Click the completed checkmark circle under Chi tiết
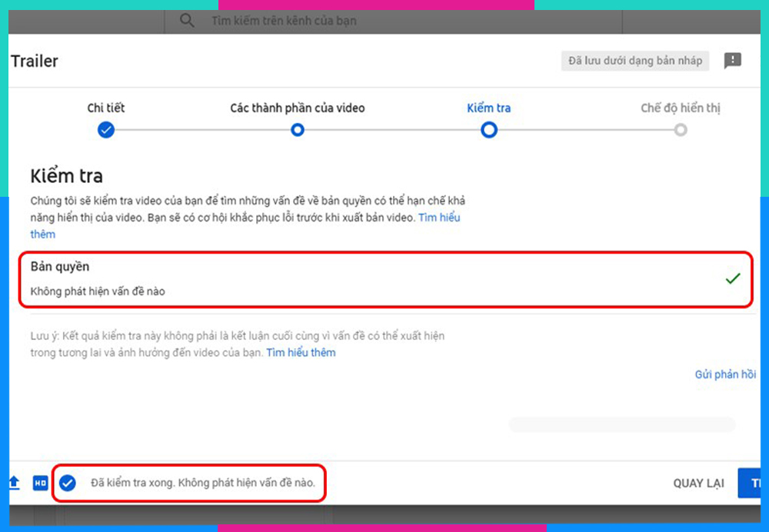The width and height of the screenshot is (769, 532). 105,130
